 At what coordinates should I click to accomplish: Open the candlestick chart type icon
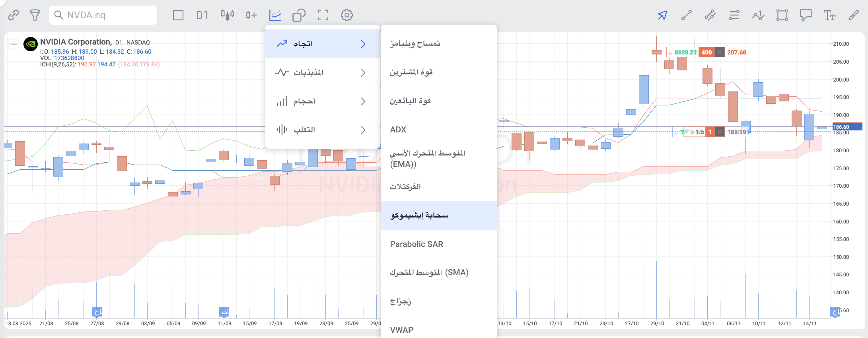click(x=227, y=15)
